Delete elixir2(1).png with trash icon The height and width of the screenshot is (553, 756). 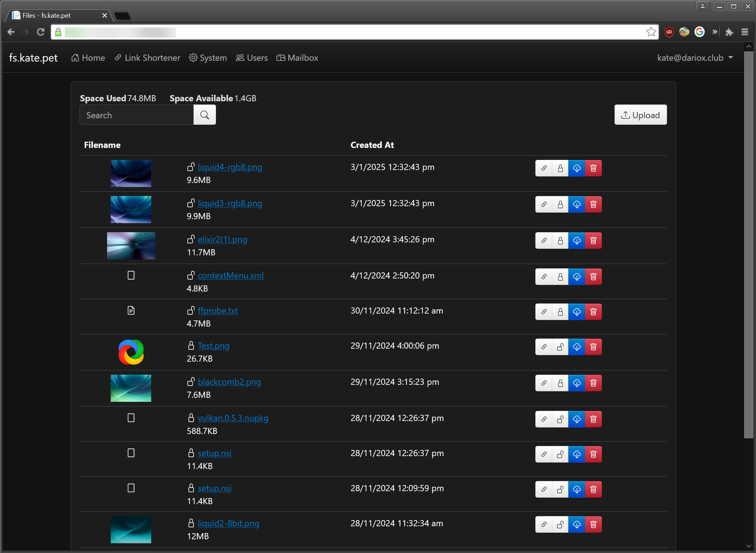[x=593, y=241]
